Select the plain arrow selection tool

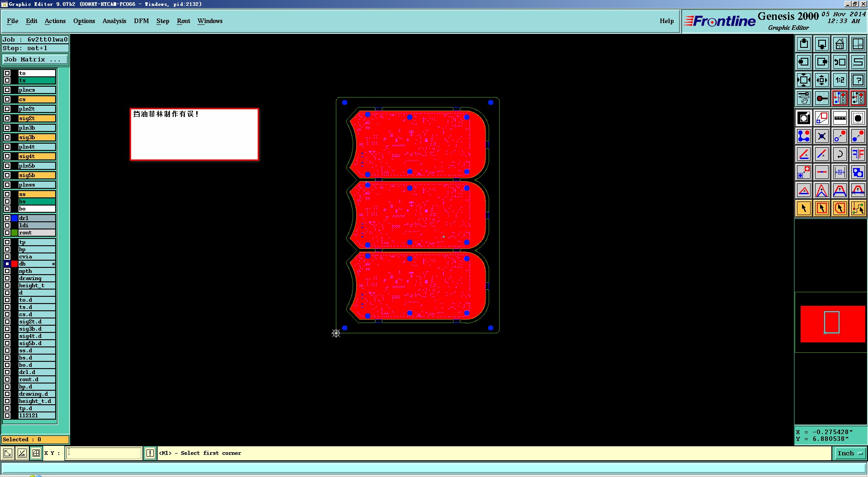804,208
